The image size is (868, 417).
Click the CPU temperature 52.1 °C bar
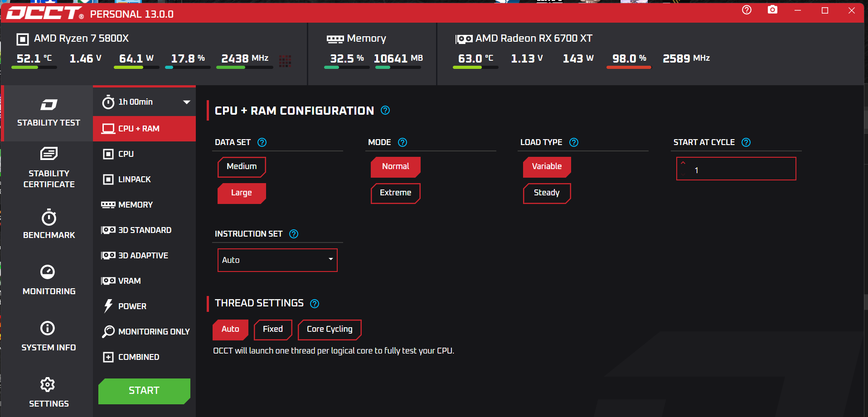[x=34, y=68]
